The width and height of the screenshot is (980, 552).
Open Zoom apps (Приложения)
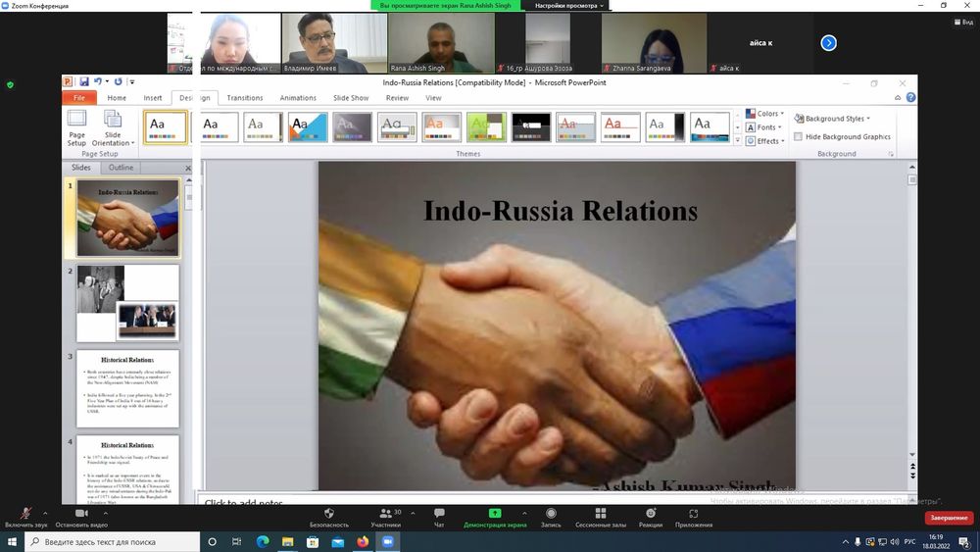click(x=694, y=517)
